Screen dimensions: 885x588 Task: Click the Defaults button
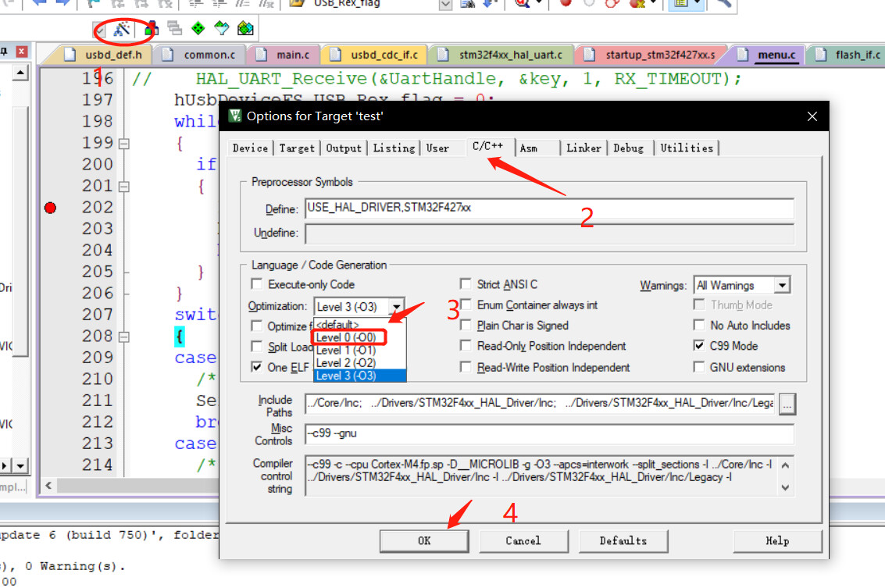(623, 540)
